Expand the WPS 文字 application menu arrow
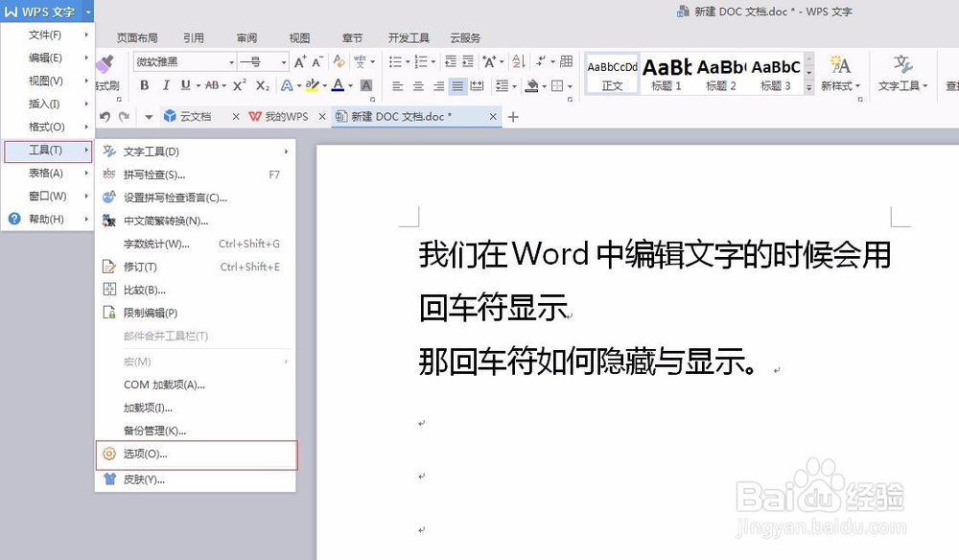 pos(88,12)
